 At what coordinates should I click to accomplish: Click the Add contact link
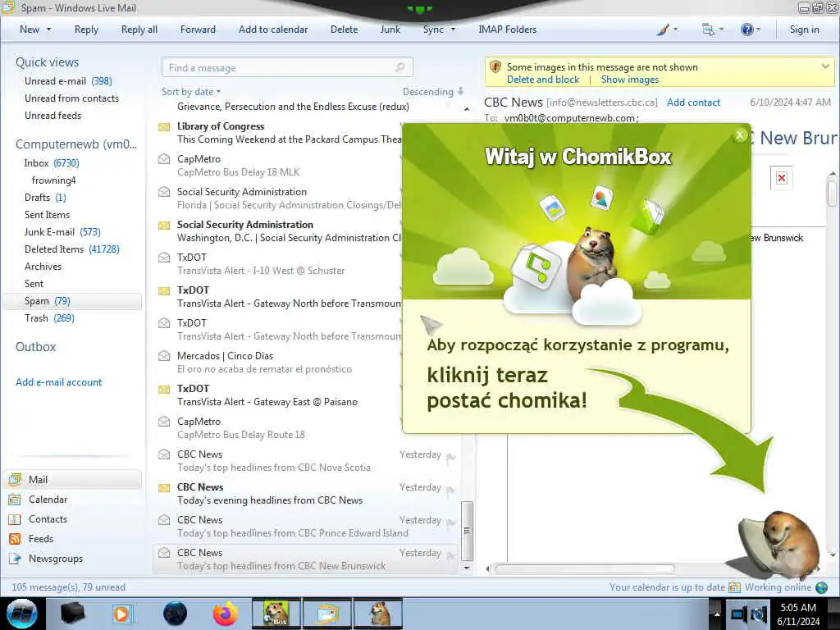point(693,103)
